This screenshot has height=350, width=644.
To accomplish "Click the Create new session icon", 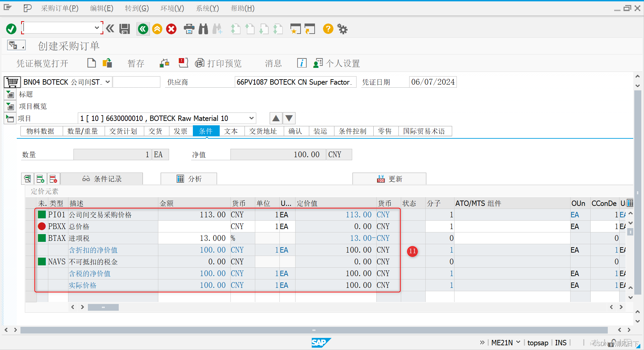I will (296, 29).
